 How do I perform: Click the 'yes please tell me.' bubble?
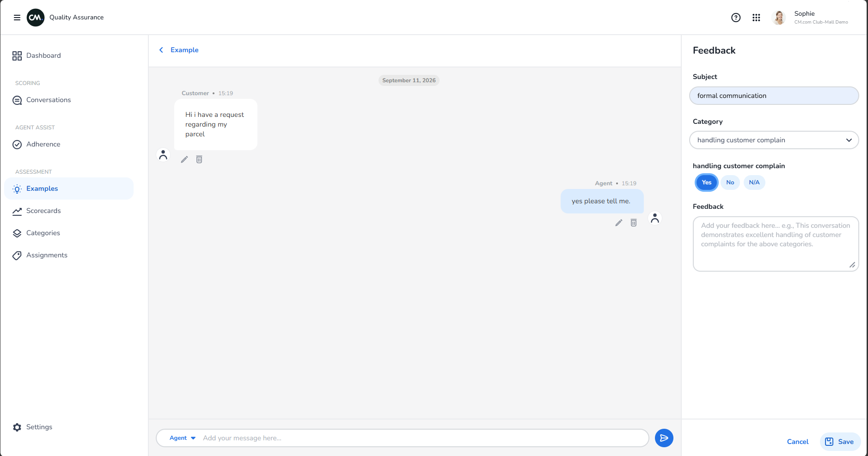coord(602,201)
